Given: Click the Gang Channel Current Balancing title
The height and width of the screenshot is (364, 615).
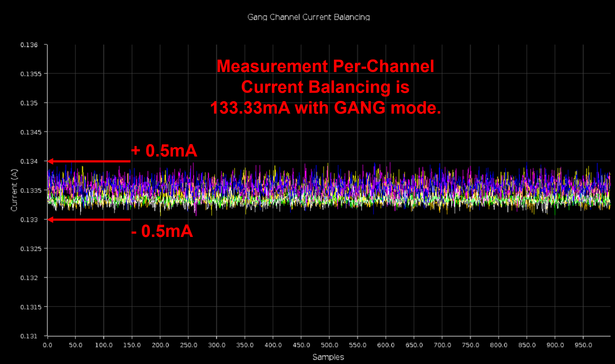Looking at the screenshot, I should [308, 17].
